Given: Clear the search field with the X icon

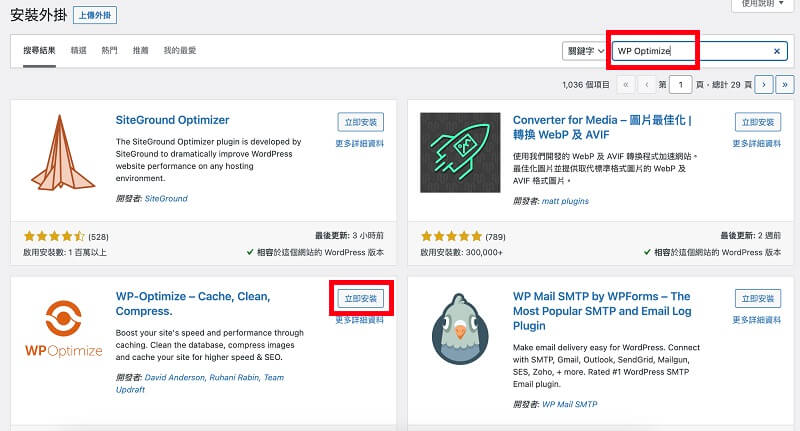Looking at the screenshot, I should 777,51.
